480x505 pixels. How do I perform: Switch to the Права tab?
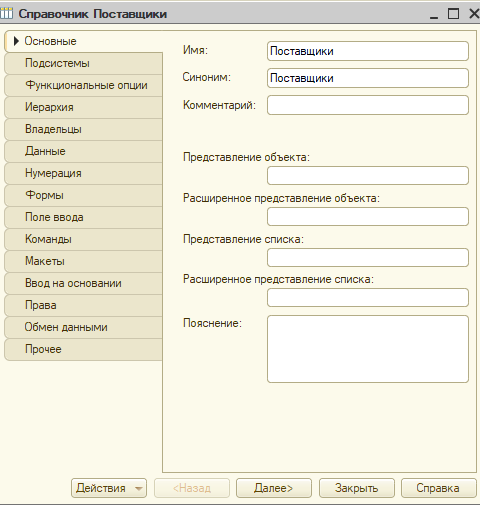[83, 305]
